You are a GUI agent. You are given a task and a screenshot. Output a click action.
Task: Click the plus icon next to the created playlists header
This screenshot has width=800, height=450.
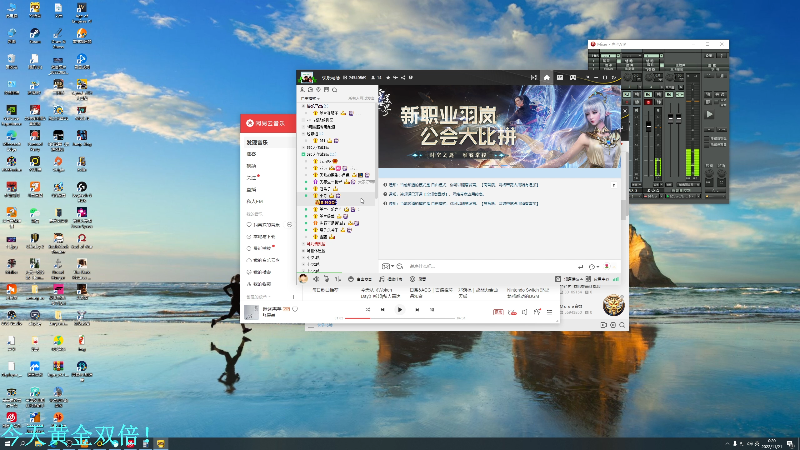[x=293, y=296]
